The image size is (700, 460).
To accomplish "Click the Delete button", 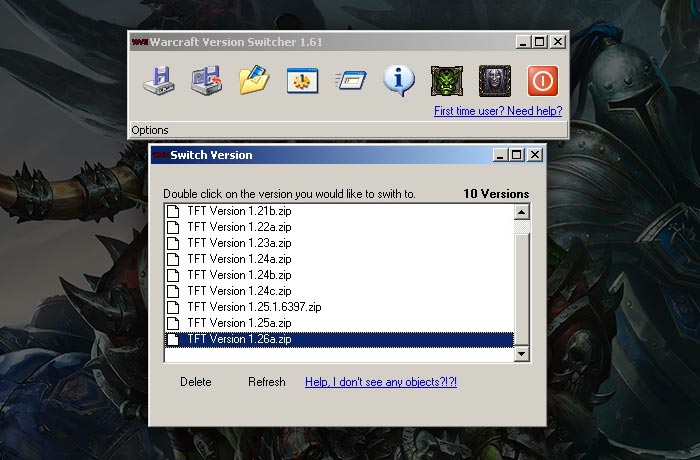I will 196,382.
